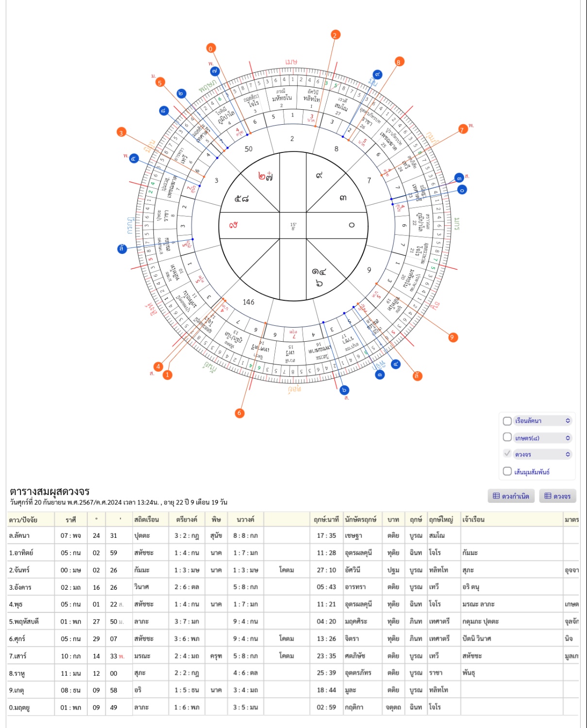Select the 3.อังคาร row label
Viewport: 587px width, 728px height.
(x=20, y=587)
